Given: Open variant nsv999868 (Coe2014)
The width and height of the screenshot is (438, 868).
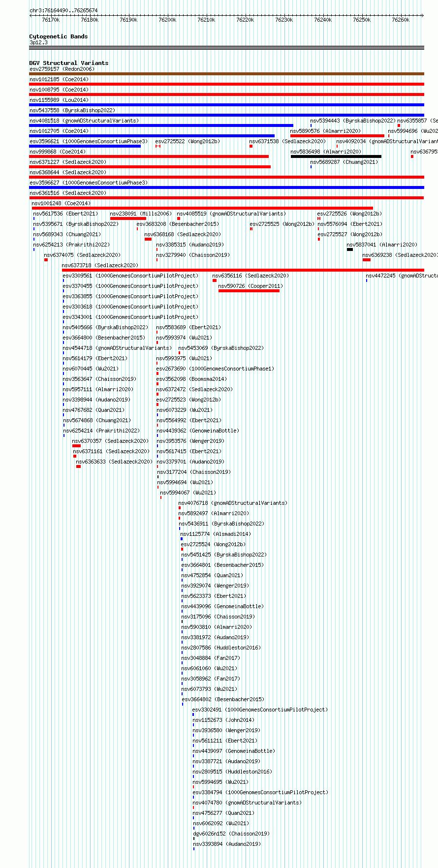Looking at the screenshot, I should coord(58,152).
